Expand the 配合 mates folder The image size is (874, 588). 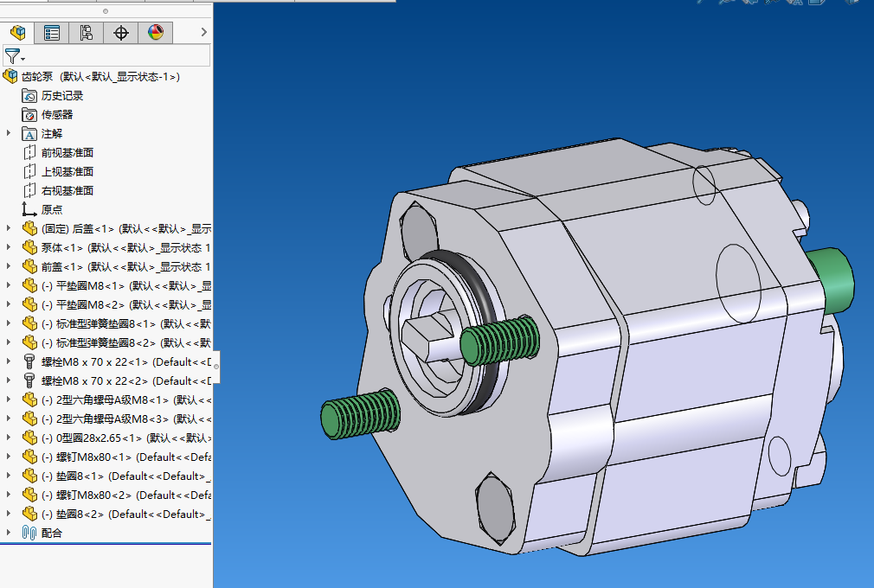[9, 533]
